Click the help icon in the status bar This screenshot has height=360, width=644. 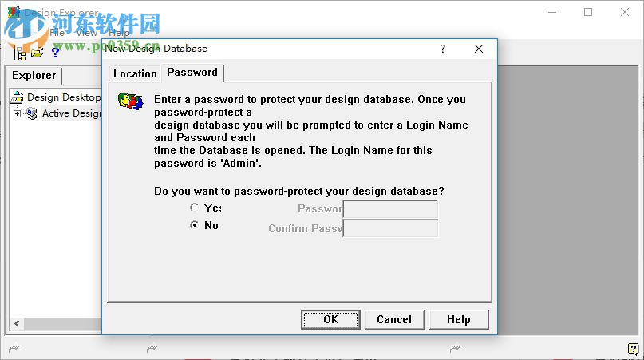click(x=633, y=348)
